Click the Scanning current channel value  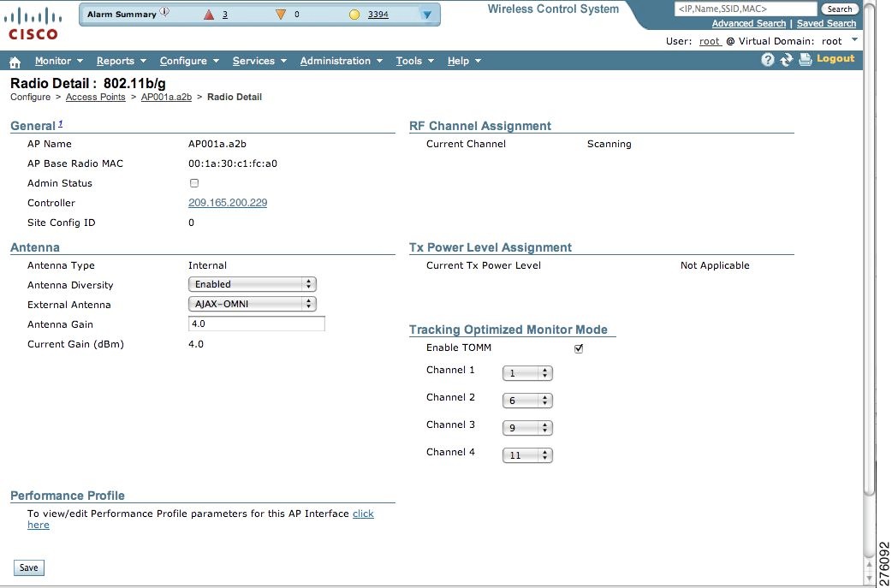pos(610,145)
